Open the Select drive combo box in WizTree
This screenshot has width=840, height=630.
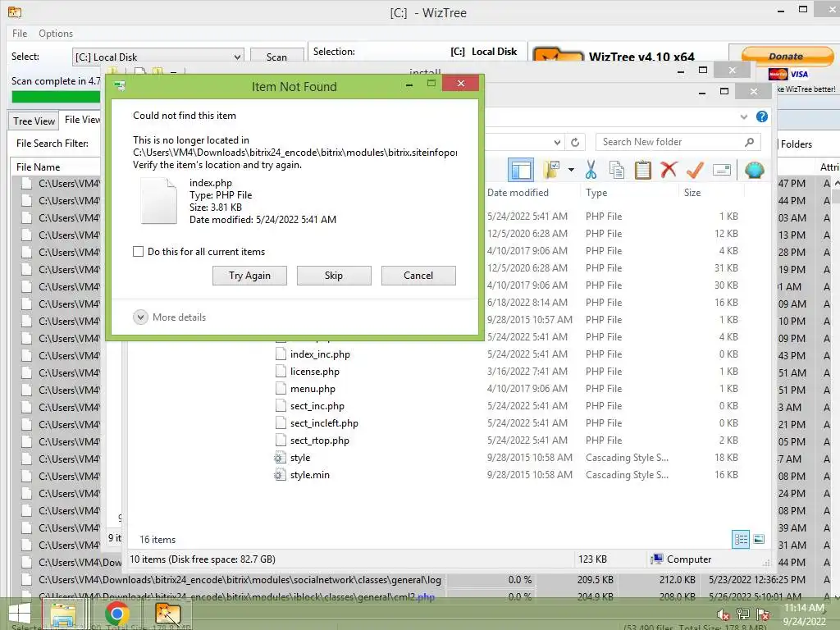click(x=158, y=57)
